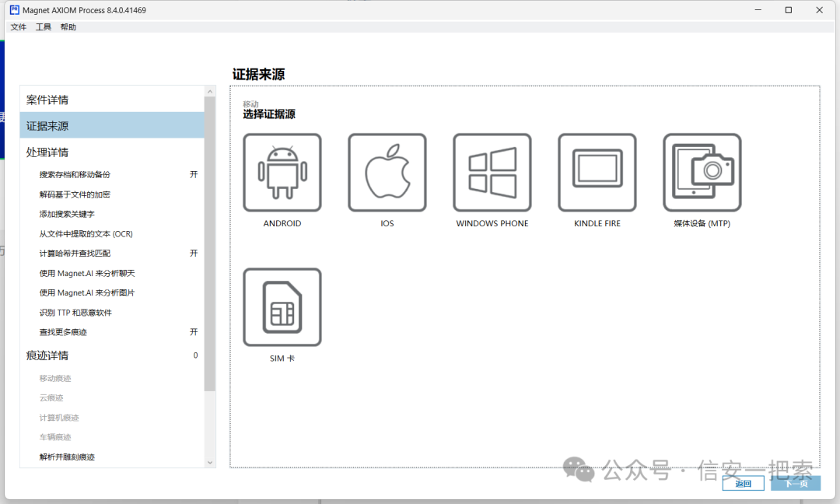This screenshot has width=840, height=504.
Task: Pick the Windows Phone evidence source
Action: click(492, 173)
